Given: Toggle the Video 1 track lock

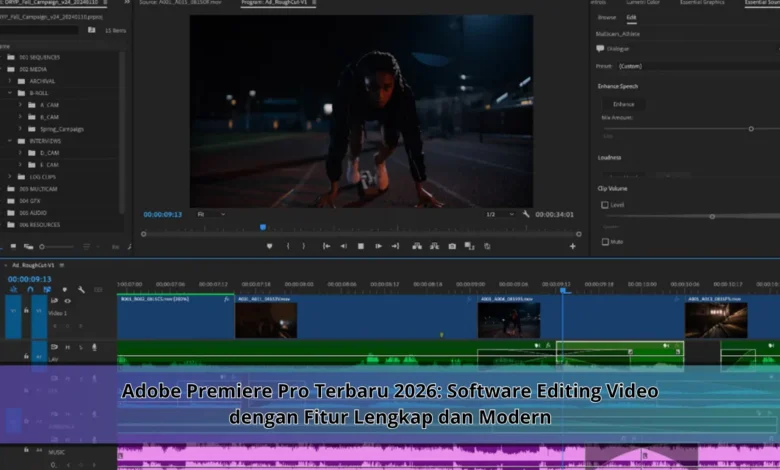Looking at the screenshot, I should tap(26, 310).
